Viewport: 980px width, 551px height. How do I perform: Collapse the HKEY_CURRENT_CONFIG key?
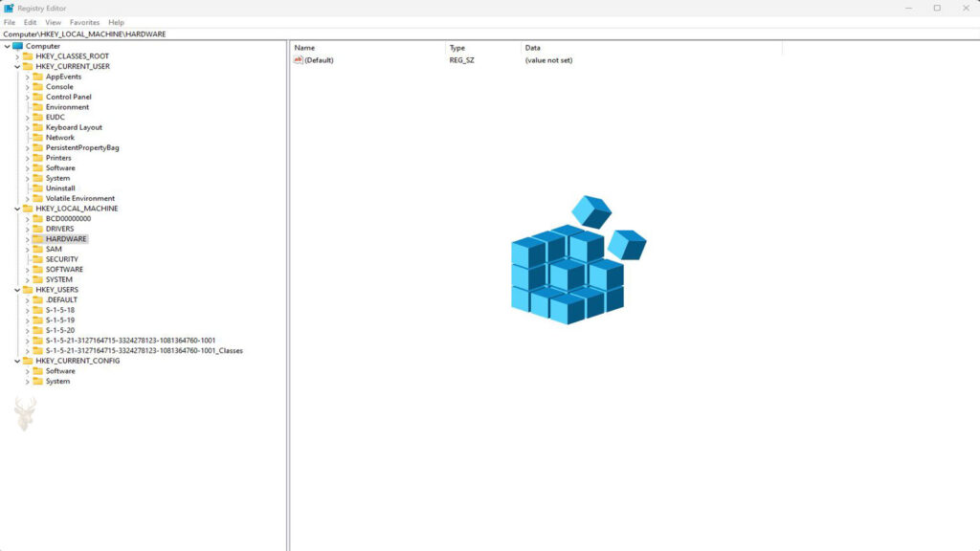(17, 361)
